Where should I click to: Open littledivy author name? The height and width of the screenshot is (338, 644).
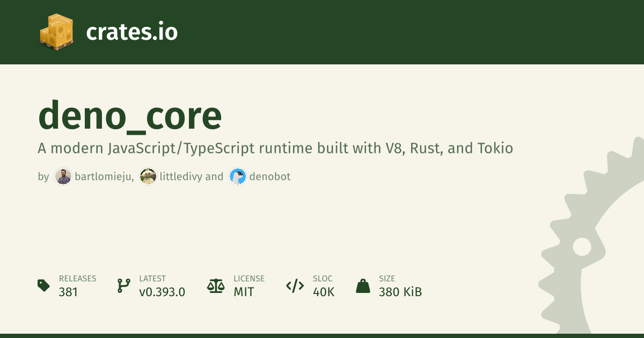(x=181, y=177)
